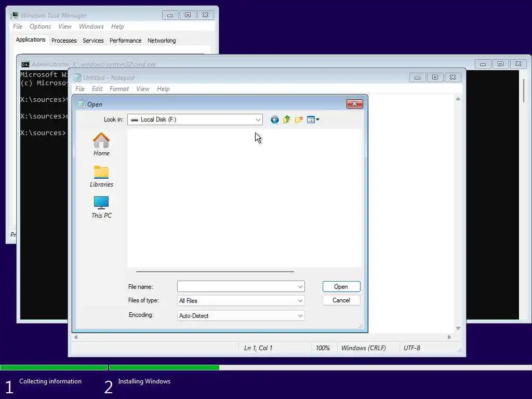This screenshot has width=532, height=399.
Task: Minimize the Notepad window
Action: coord(417,77)
